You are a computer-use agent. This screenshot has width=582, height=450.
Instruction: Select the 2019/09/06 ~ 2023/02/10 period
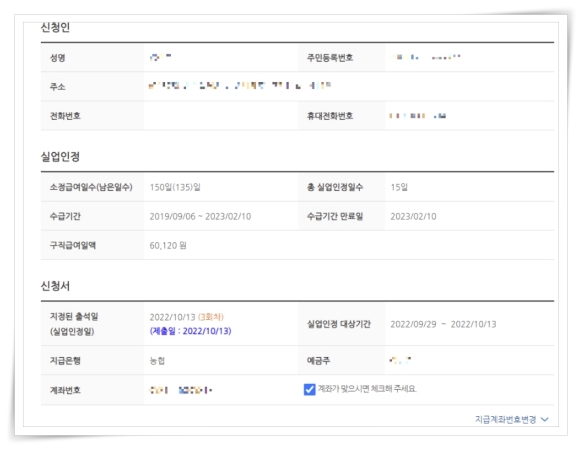coord(200,216)
